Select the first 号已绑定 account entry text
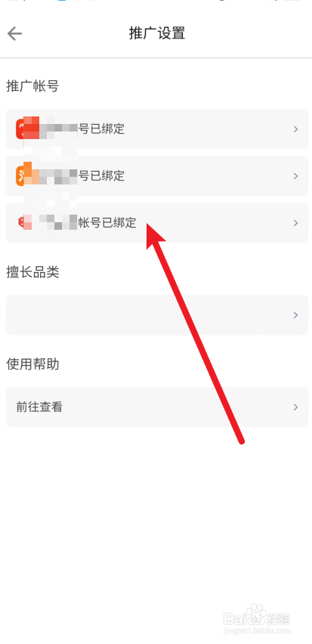The height and width of the screenshot is (644, 312). (x=101, y=129)
